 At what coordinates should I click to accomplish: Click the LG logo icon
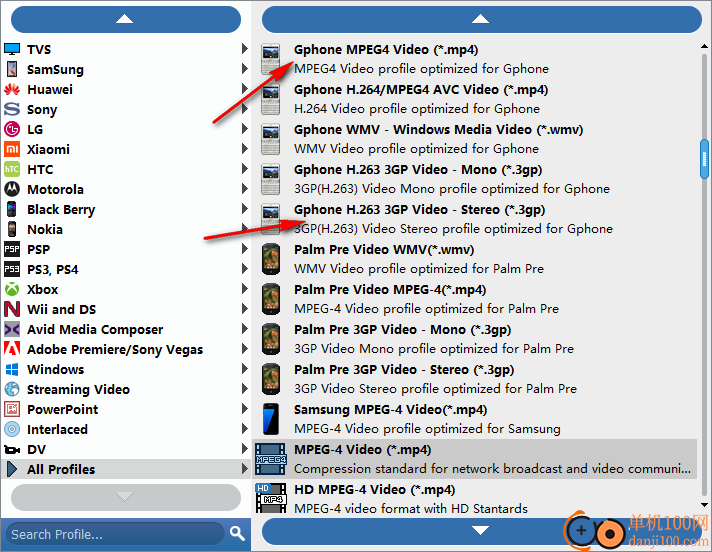[12, 129]
